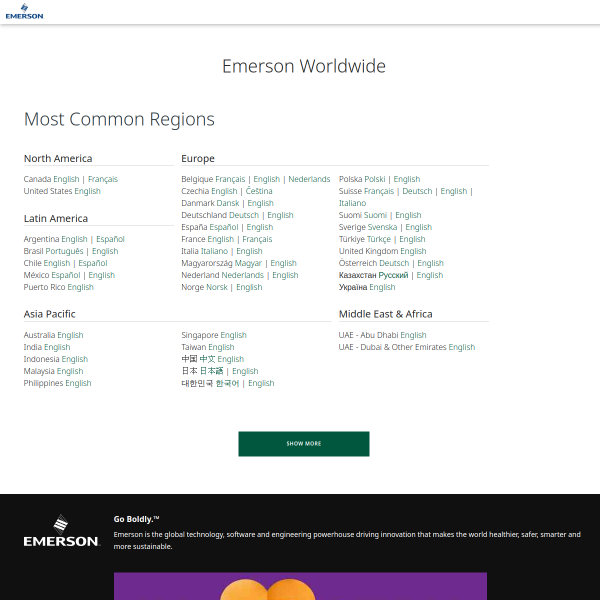The height and width of the screenshot is (600, 600).
Task: Click the white Emerson logo in the footer
Action: point(61,531)
